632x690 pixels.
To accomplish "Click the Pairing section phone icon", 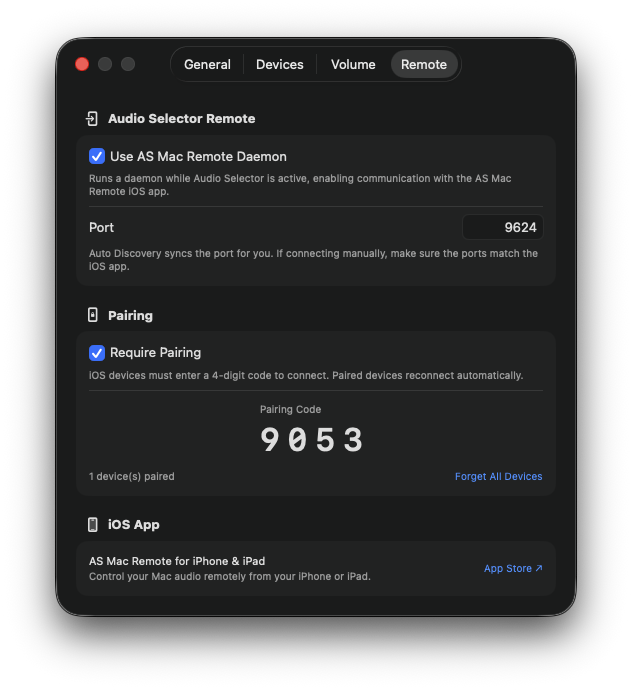I will (92, 315).
